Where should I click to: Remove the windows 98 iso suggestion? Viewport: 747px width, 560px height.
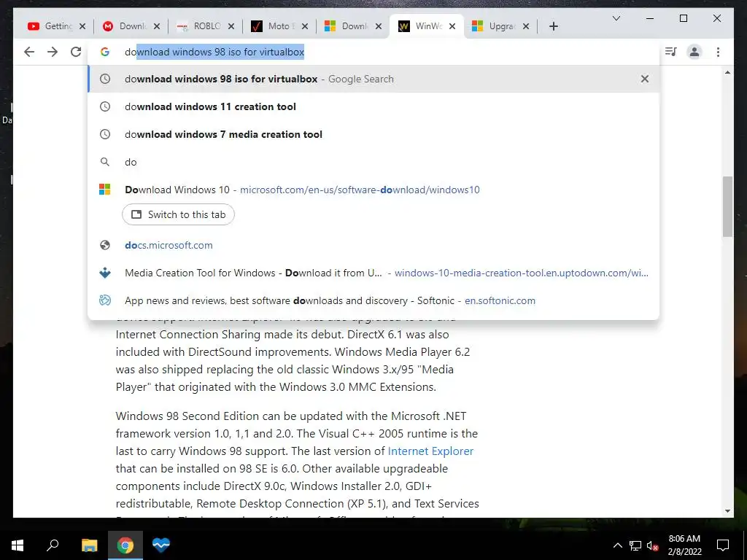pos(645,79)
